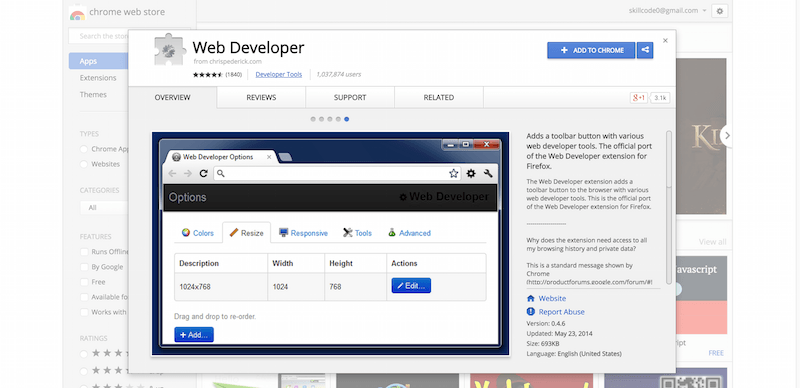800x388 pixels.
Task: Enable the Free checkbox
Action: 84,282
